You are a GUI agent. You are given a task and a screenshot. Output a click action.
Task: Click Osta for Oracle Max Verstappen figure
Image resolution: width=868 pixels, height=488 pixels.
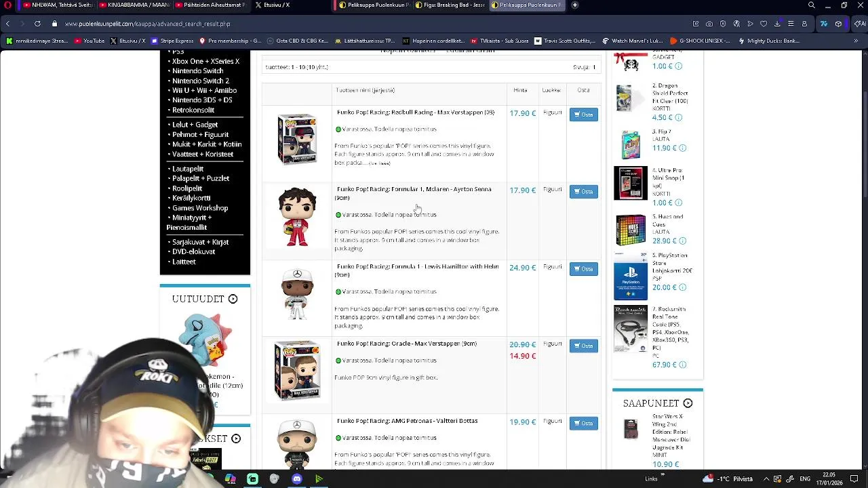[583, 346]
